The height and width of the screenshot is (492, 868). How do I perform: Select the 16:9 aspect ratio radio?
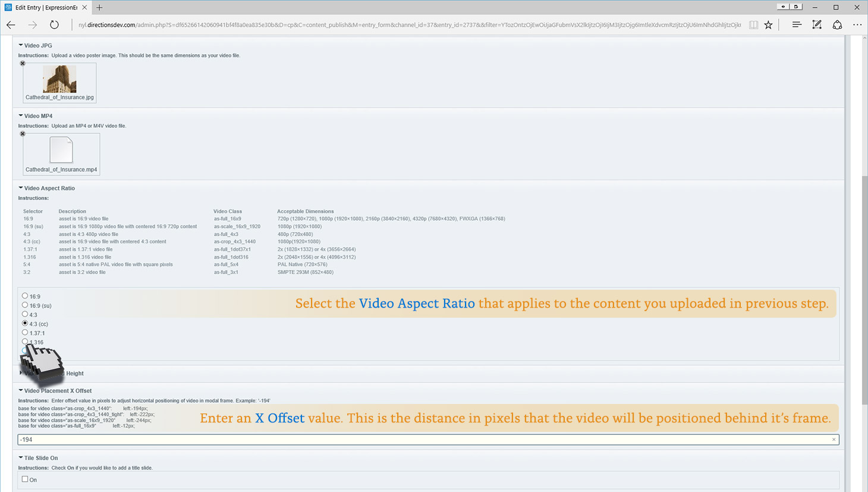point(25,296)
